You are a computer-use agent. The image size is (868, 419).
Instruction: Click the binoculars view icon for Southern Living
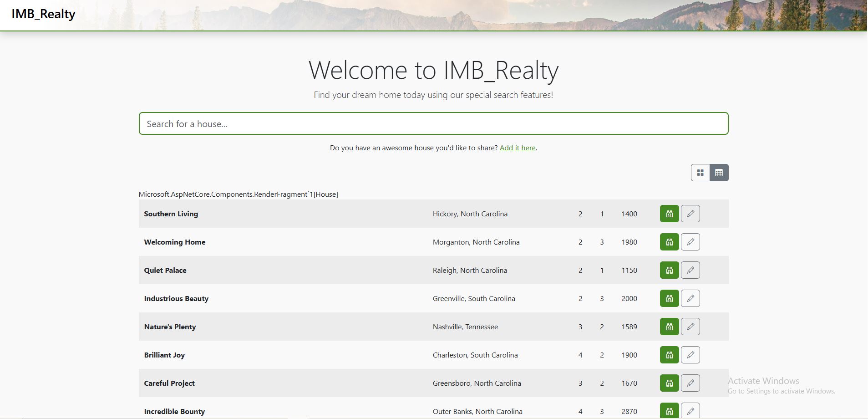[669, 214]
